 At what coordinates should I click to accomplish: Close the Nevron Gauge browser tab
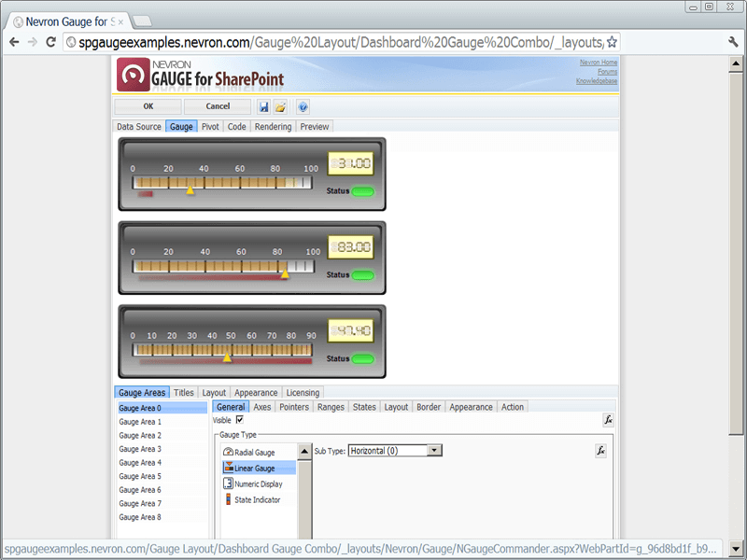[120, 21]
